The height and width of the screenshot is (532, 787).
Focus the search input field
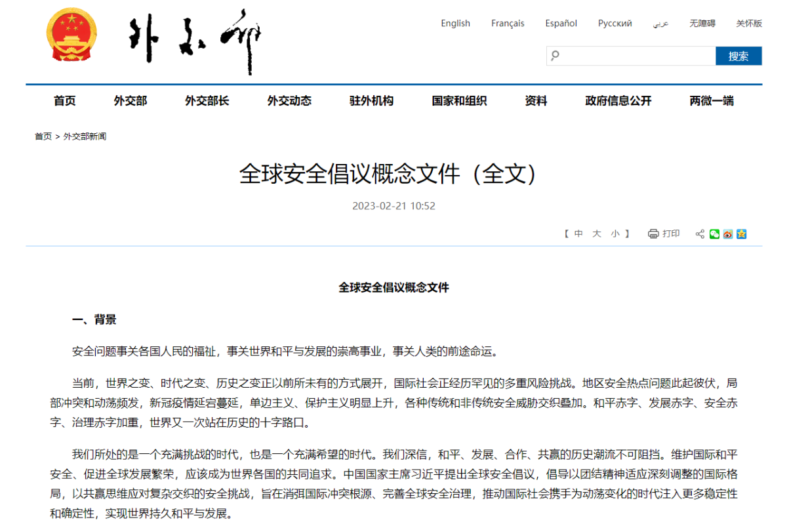[x=636, y=56]
